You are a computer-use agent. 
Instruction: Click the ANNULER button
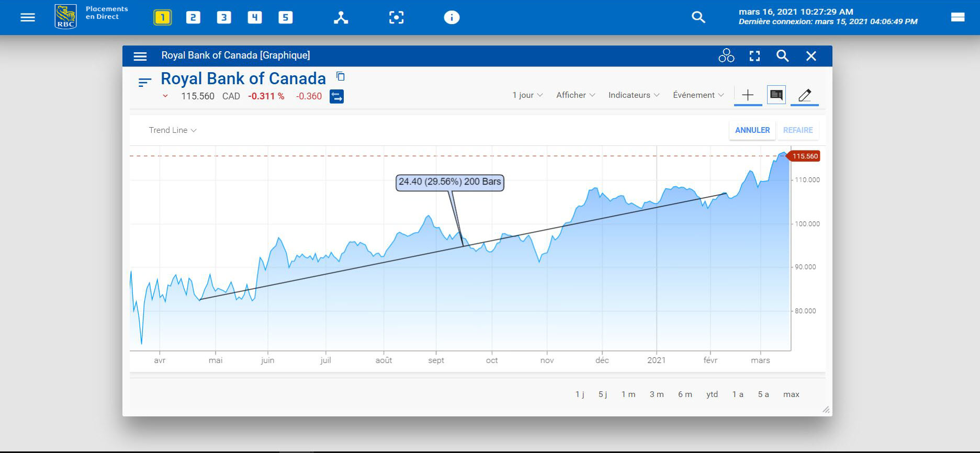click(752, 130)
